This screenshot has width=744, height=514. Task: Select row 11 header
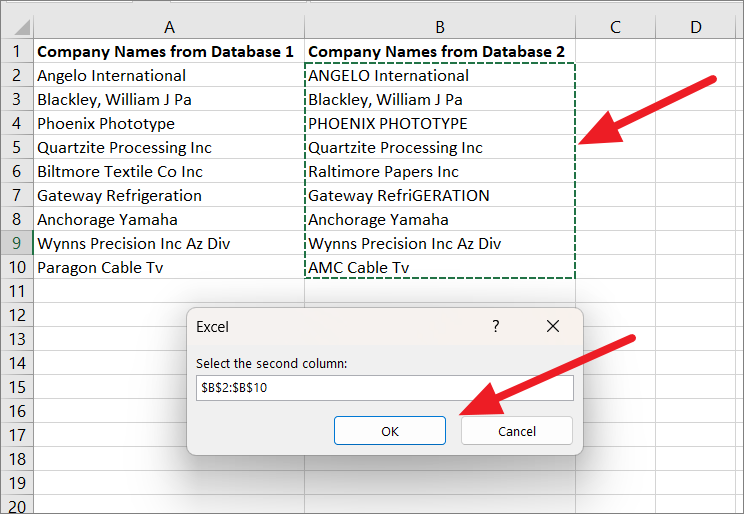point(17,291)
